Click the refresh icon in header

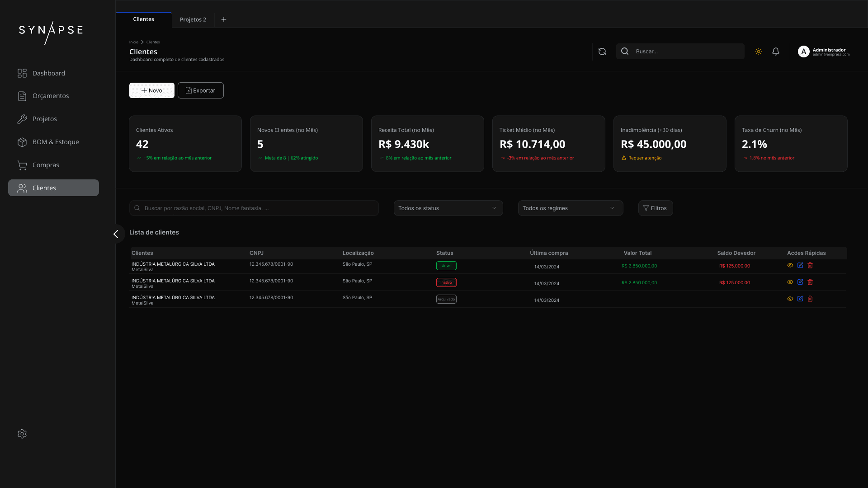click(602, 52)
